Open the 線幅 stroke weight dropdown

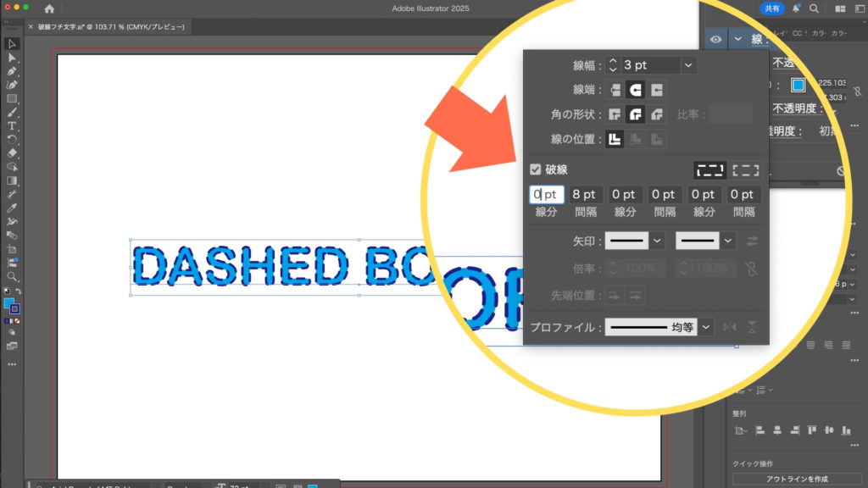click(688, 65)
